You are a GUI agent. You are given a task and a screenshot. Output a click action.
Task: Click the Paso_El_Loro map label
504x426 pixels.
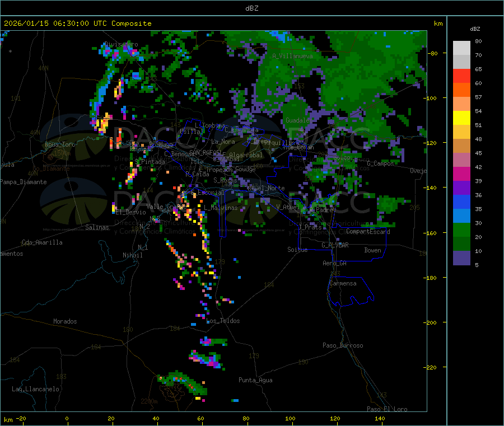click(x=387, y=409)
